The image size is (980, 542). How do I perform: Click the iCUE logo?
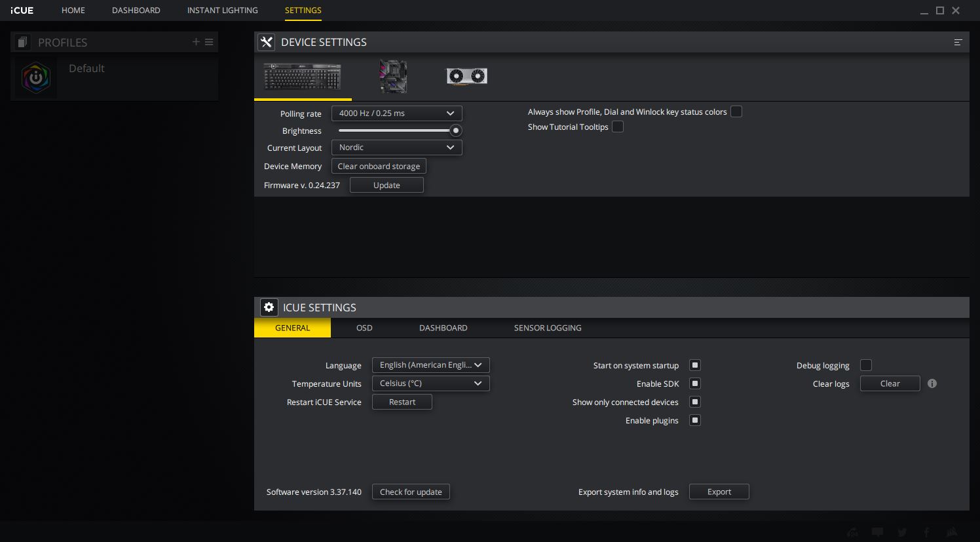pyautogui.click(x=22, y=10)
